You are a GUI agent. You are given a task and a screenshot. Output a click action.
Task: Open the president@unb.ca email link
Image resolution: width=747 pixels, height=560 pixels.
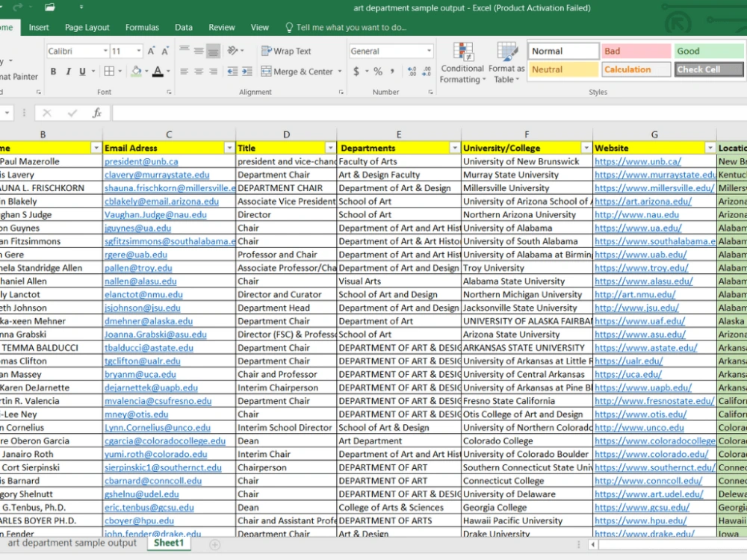[x=141, y=161]
